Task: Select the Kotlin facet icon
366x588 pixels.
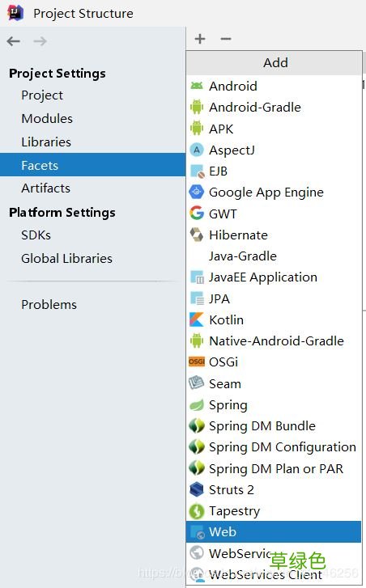Action: (x=197, y=319)
